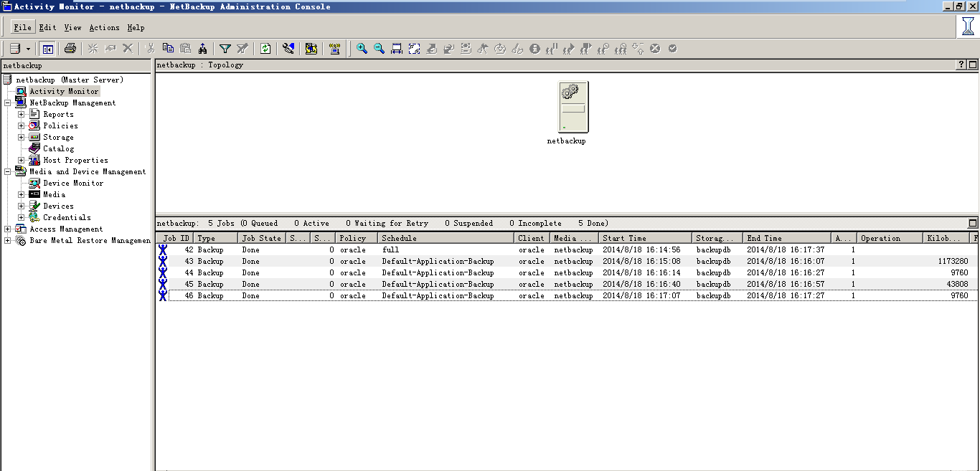This screenshot has height=471, width=980.
Task: Click the dashed-frame topology view icon
Action: 414,49
